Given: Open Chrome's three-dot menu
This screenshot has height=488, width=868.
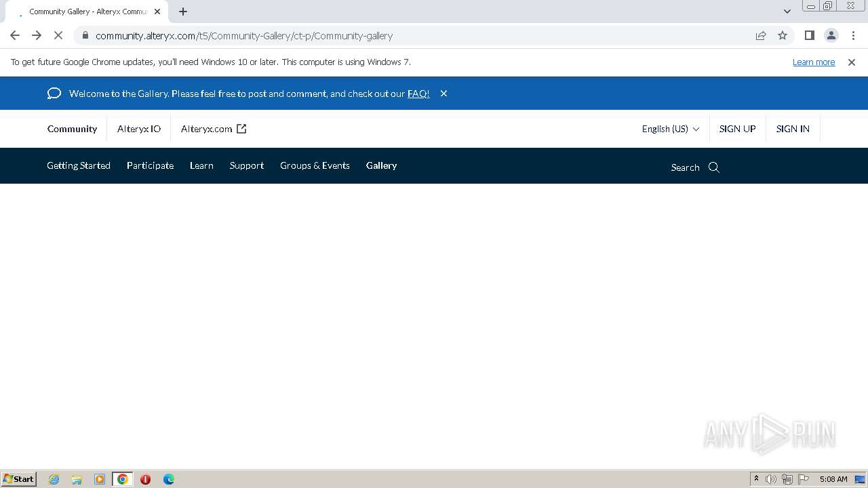Looking at the screenshot, I should [x=853, y=35].
